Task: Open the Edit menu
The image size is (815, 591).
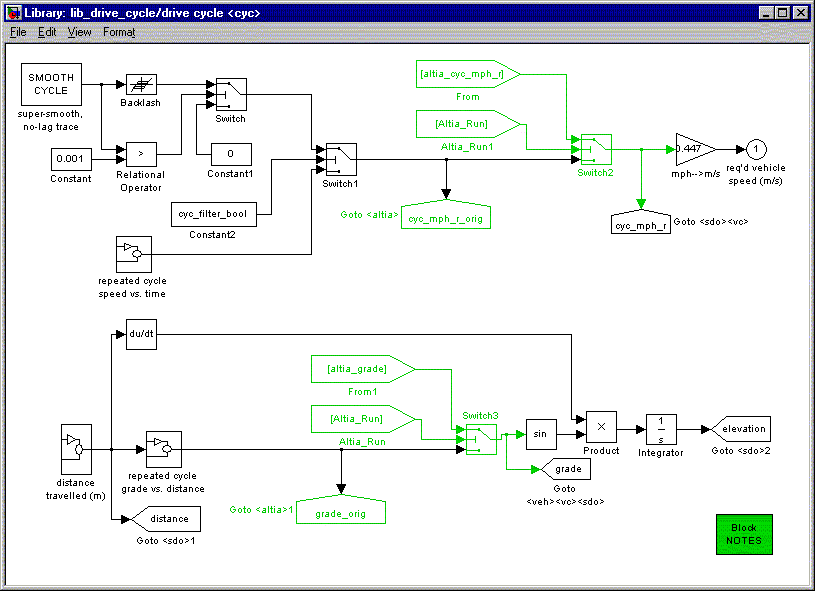Action: [47, 32]
